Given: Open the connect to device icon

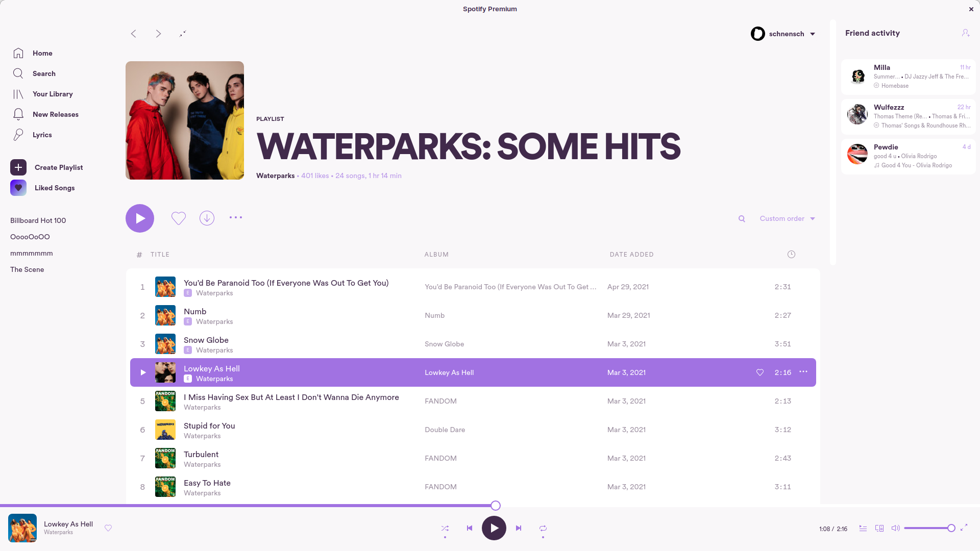Looking at the screenshot, I should pos(879,529).
